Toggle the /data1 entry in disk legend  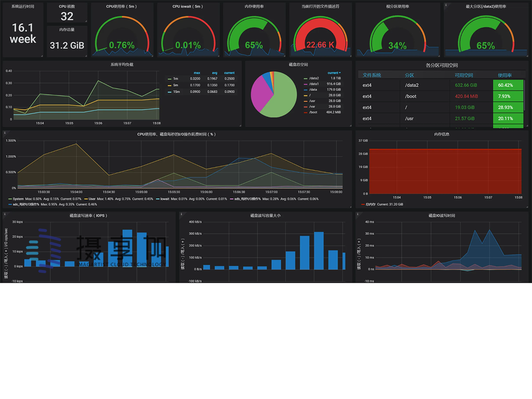pos(313,84)
